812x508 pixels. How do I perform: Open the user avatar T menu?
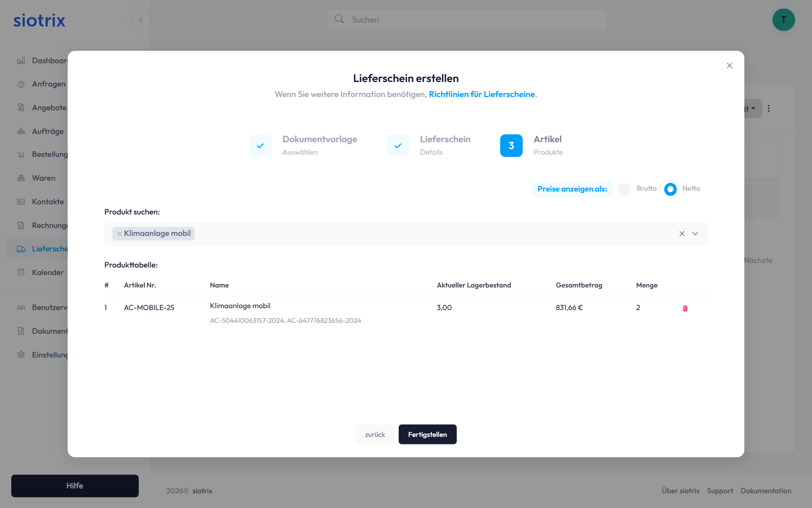pos(783,20)
